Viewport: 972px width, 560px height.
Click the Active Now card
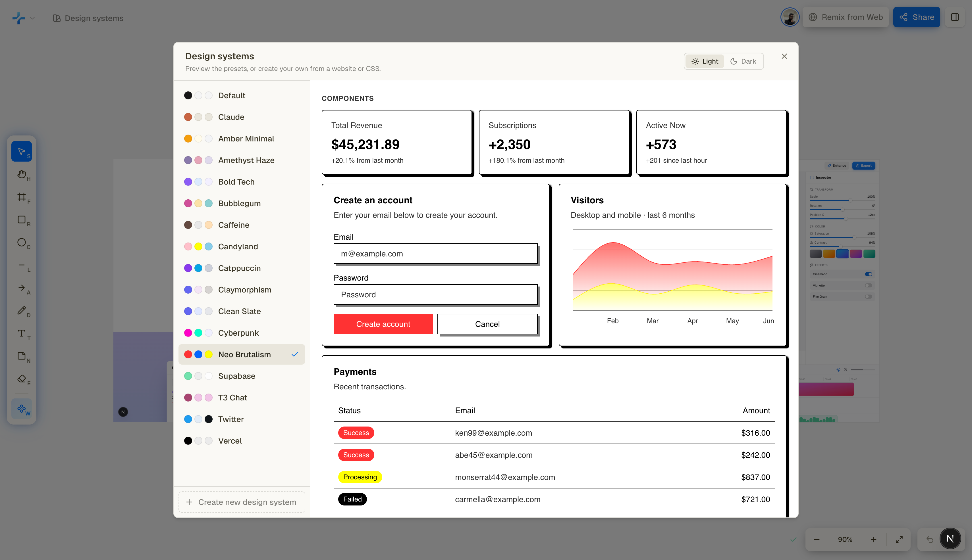[x=711, y=142]
